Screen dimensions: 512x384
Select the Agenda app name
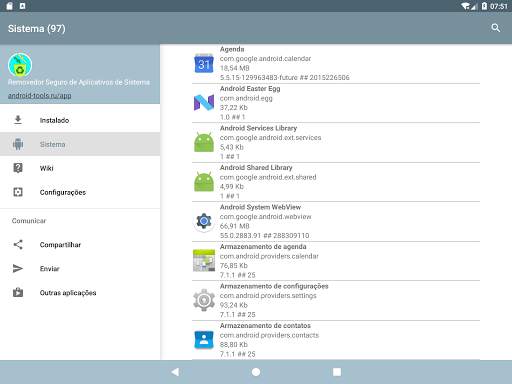[232, 49]
